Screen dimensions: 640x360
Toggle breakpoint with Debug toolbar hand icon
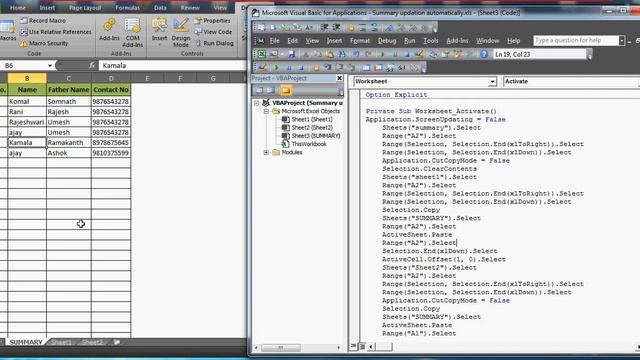click(316, 67)
